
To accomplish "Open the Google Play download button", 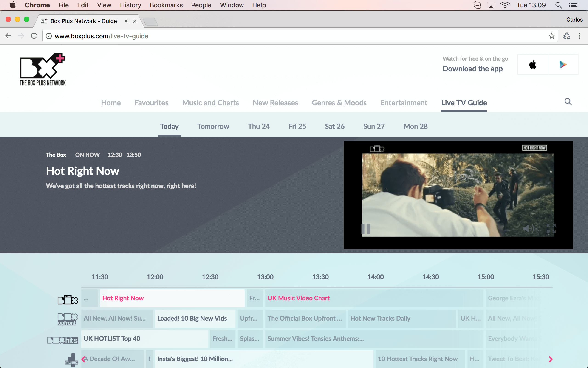I will pyautogui.click(x=563, y=64).
